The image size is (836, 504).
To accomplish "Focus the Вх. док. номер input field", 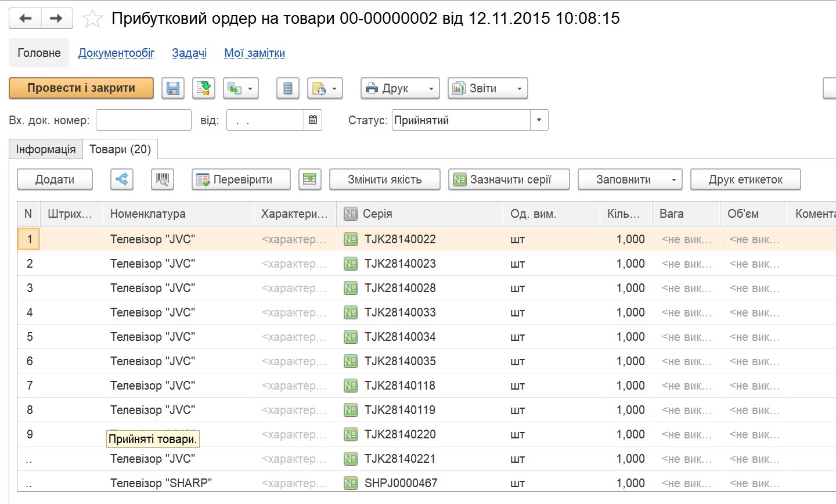I will (143, 120).
